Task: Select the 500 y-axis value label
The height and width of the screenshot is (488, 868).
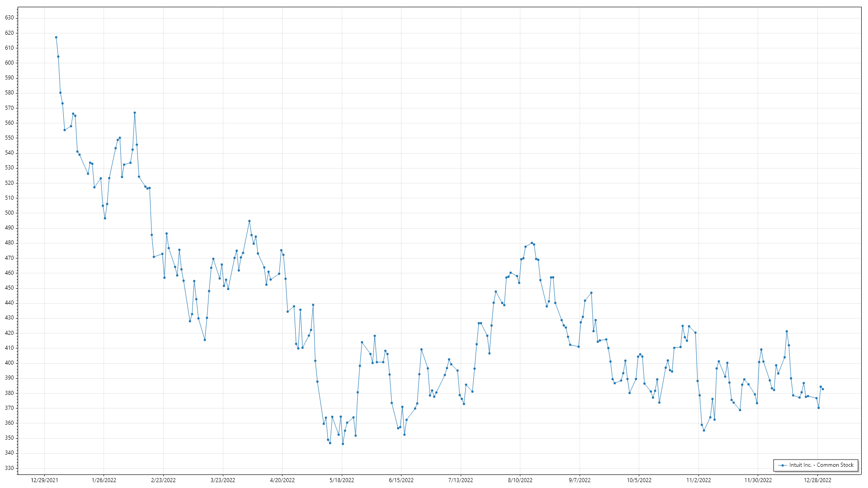Action: click(x=9, y=213)
